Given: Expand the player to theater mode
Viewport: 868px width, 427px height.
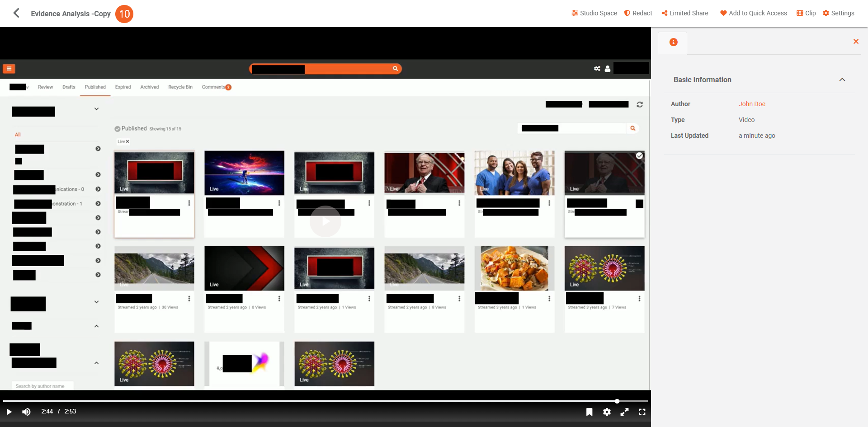Looking at the screenshot, I should pyautogui.click(x=624, y=412).
